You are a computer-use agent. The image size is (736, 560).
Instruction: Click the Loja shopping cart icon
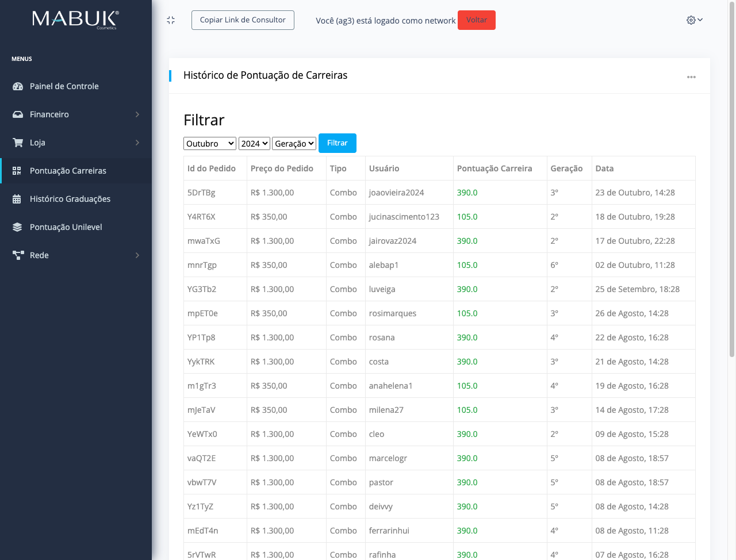(x=18, y=143)
